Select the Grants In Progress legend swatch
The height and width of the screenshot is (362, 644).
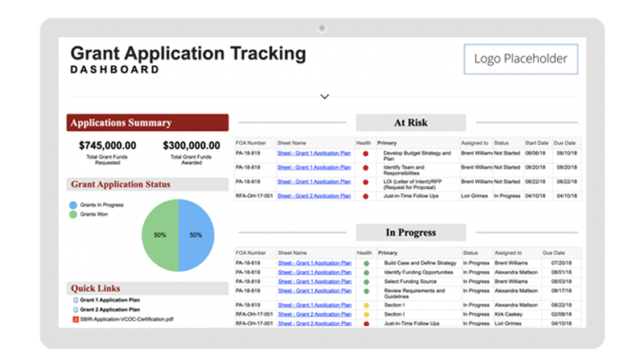click(x=73, y=205)
